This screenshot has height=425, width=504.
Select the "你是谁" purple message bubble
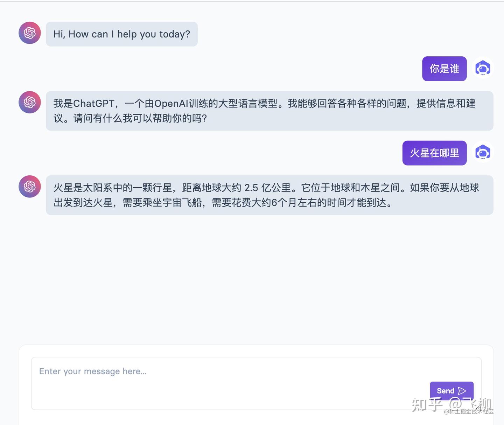444,69
